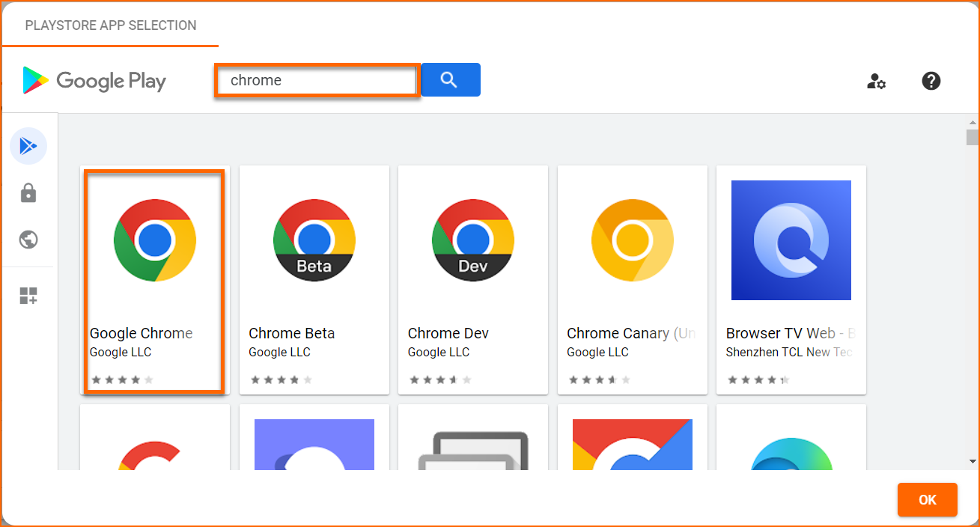This screenshot has width=980, height=527.
Task: Click 'Google LLC' under Google Chrome
Action: tap(121, 352)
